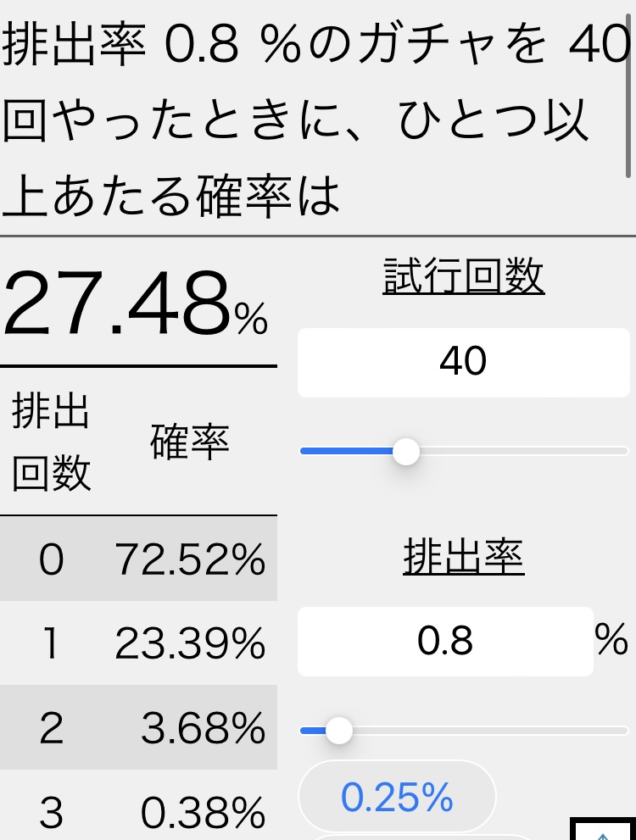Click the 試行回数 slider handle
Image resolution: width=636 pixels, height=840 pixels.
(406, 452)
